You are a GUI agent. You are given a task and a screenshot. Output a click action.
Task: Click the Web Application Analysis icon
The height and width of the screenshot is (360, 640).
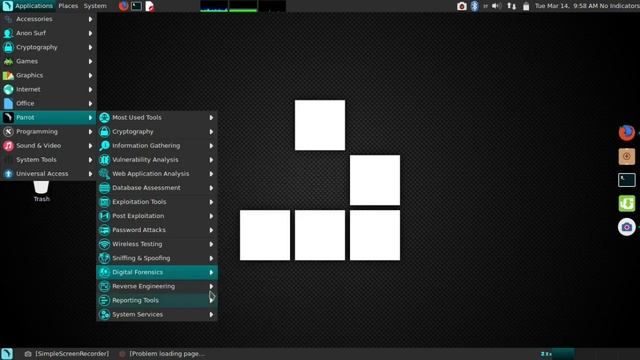(x=104, y=174)
